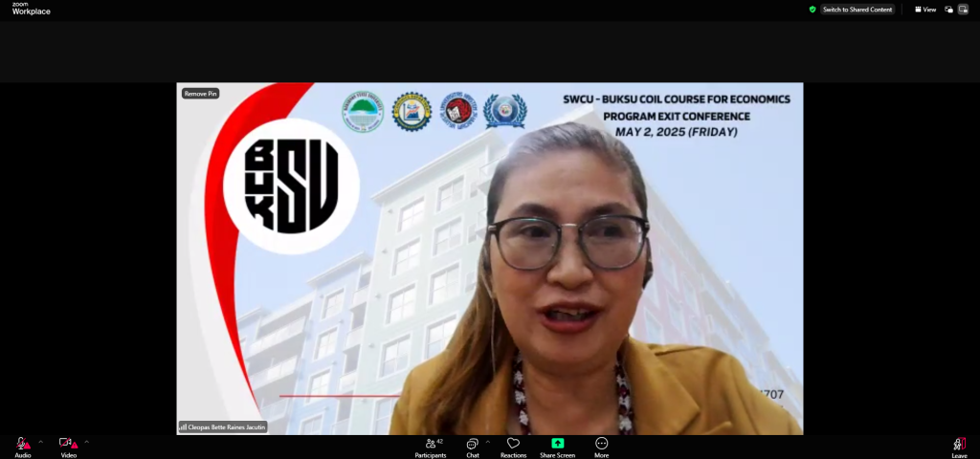980x459 pixels.
Task: Click Switch to Shared Content
Action: pyautogui.click(x=857, y=10)
